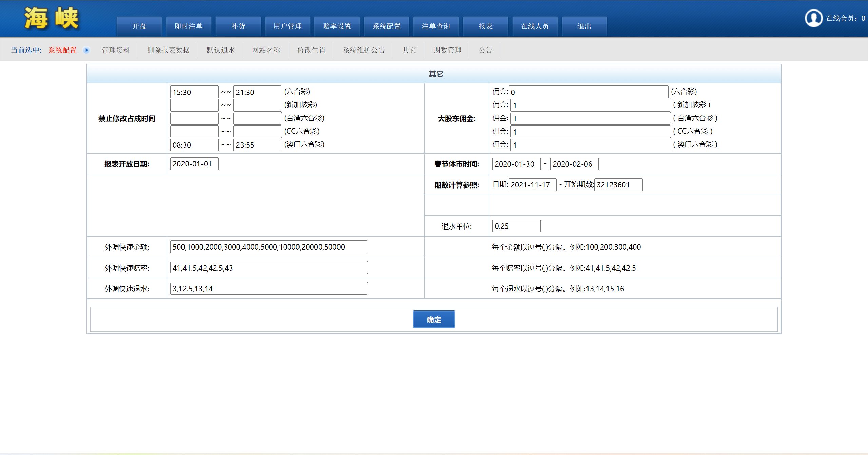Click the online member avatar icon
This screenshot has width=868, height=455.
pos(813,18)
